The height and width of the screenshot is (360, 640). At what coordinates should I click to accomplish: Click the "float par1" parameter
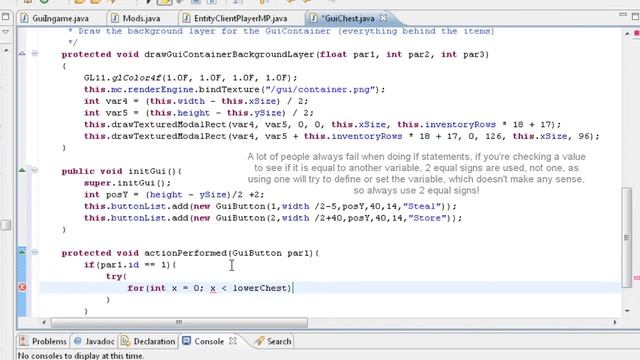[x=347, y=54]
